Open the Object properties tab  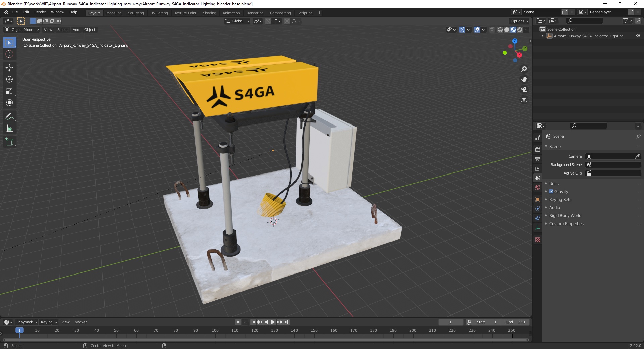(538, 199)
